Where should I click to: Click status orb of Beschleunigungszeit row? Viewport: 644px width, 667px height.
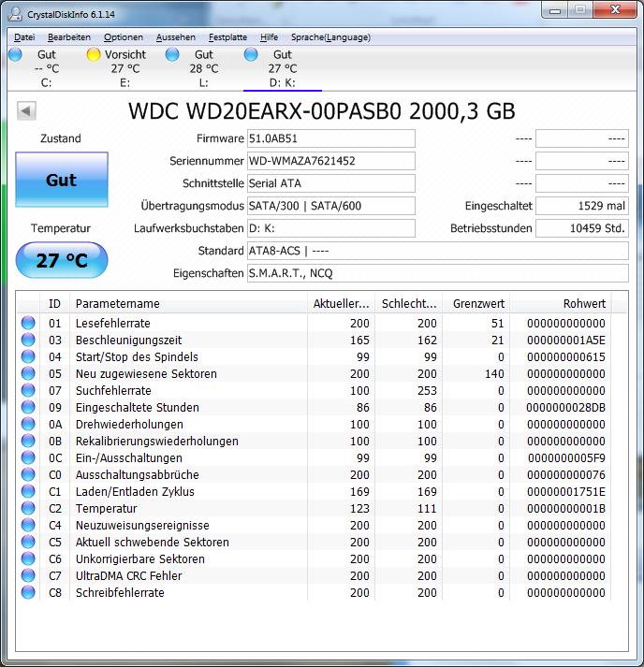pos(28,340)
